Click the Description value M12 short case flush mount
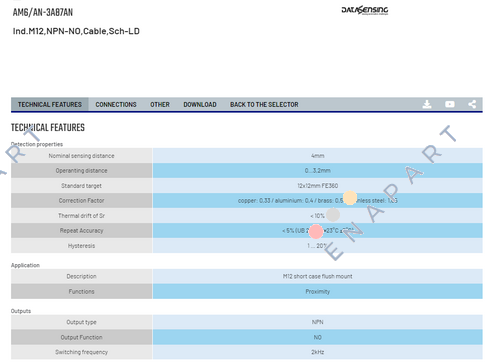This screenshot has width=500, height=362. click(x=317, y=276)
